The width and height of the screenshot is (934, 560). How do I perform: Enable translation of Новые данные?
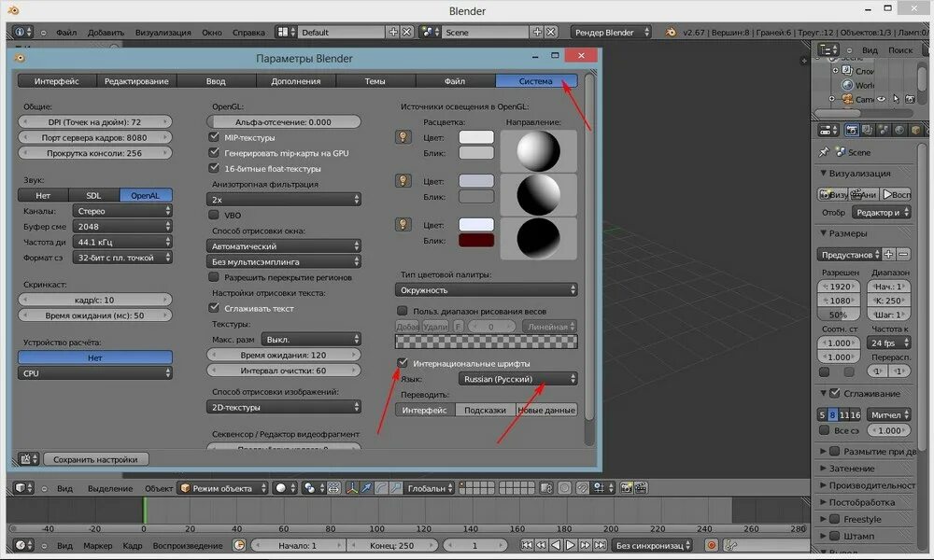[x=546, y=410]
